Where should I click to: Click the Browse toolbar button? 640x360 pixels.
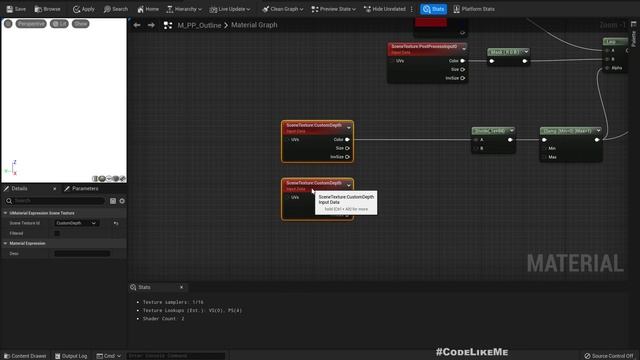click(x=47, y=9)
